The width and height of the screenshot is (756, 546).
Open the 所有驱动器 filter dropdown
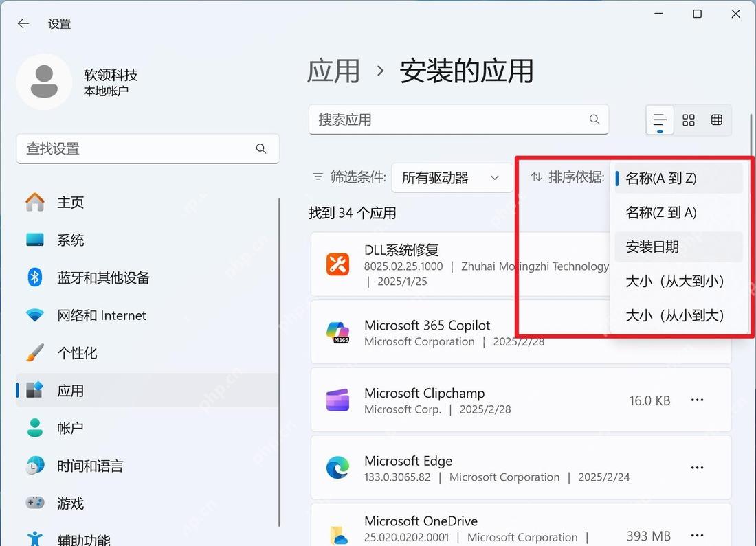[x=452, y=178]
